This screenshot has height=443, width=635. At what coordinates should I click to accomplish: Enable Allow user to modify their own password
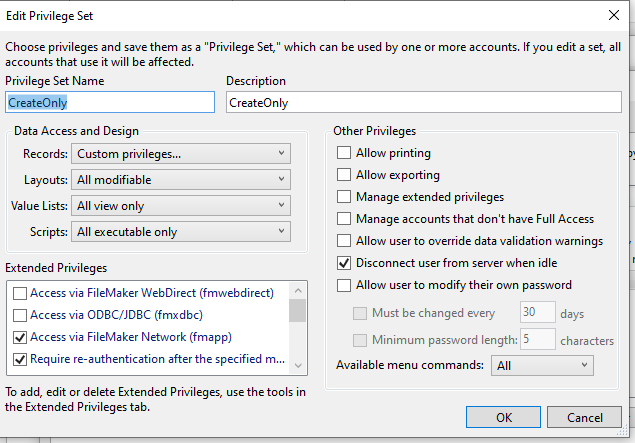[345, 285]
